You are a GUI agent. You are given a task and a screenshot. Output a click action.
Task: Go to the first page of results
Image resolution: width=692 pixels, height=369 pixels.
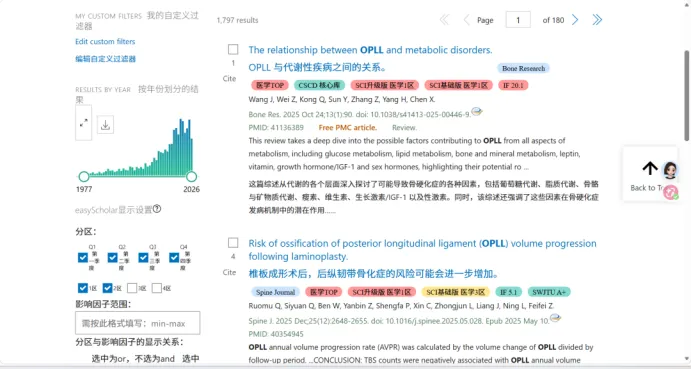coord(444,20)
